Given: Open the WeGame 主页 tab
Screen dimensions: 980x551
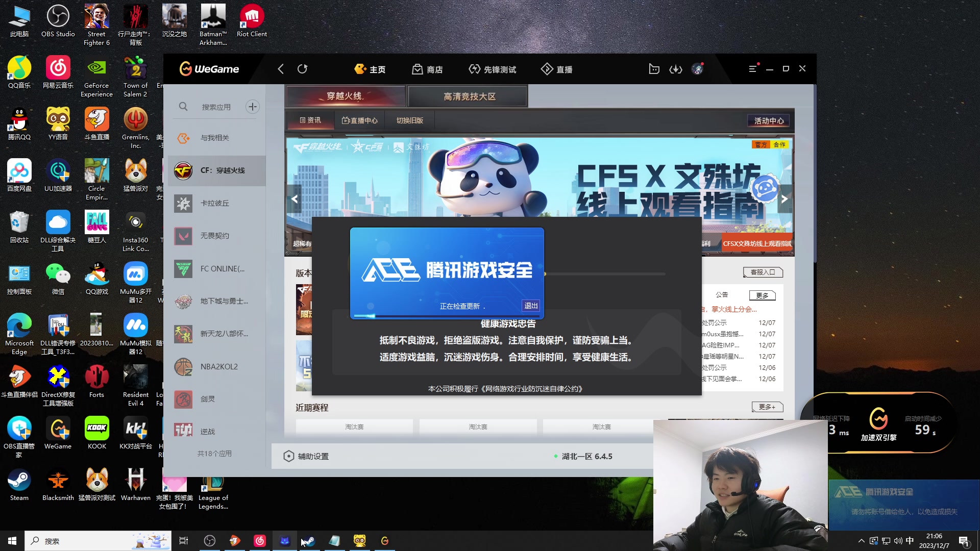Looking at the screenshot, I should pyautogui.click(x=370, y=69).
